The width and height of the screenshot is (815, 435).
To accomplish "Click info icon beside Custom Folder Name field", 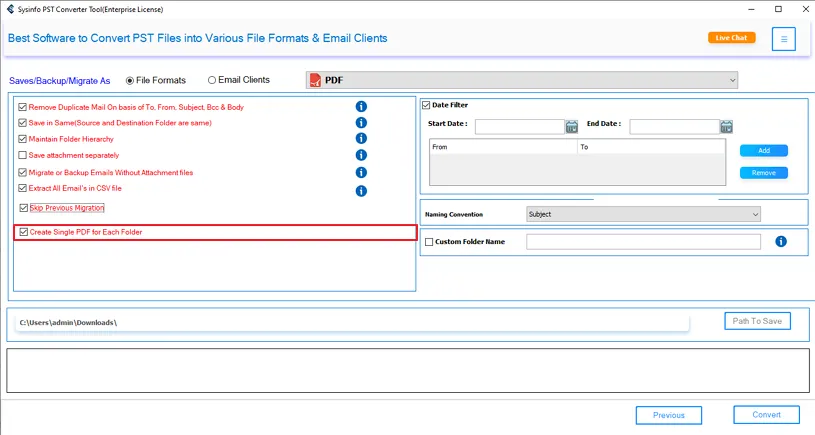I will point(781,242).
